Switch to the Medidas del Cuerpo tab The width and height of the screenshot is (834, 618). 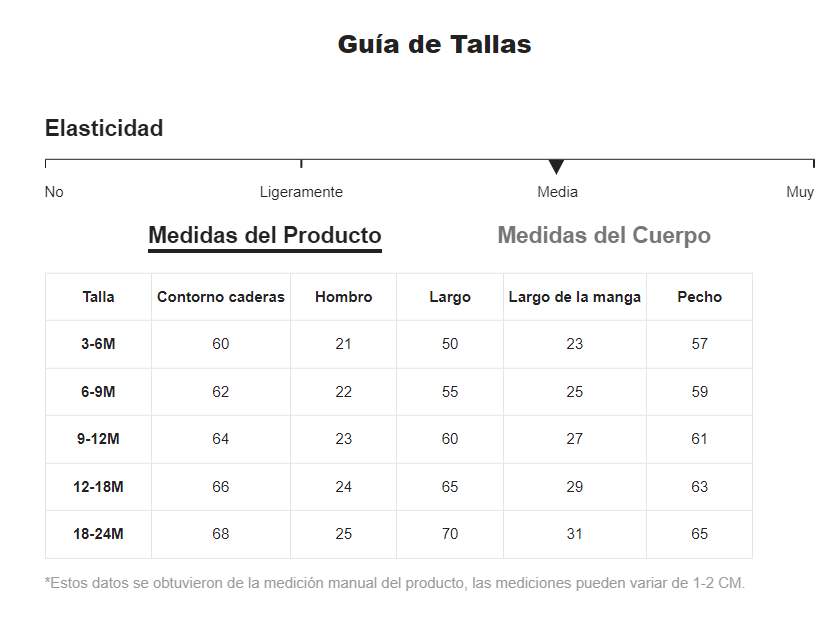tap(604, 236)
